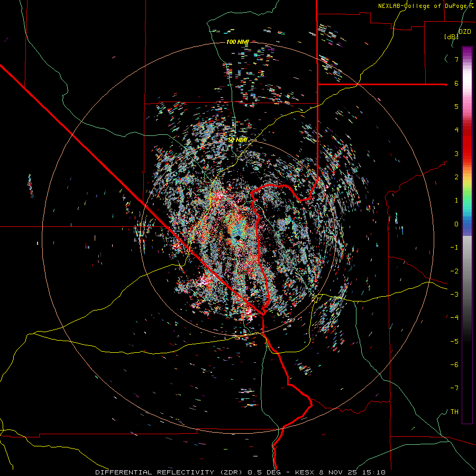
Task: Click the -1 value on color scale
Action: 454,248
